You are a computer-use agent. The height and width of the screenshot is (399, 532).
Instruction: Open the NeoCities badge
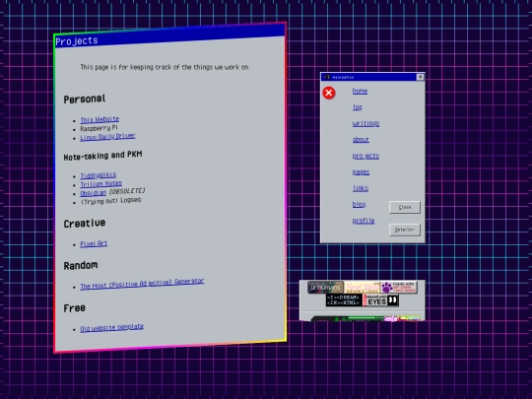[362, 288]
